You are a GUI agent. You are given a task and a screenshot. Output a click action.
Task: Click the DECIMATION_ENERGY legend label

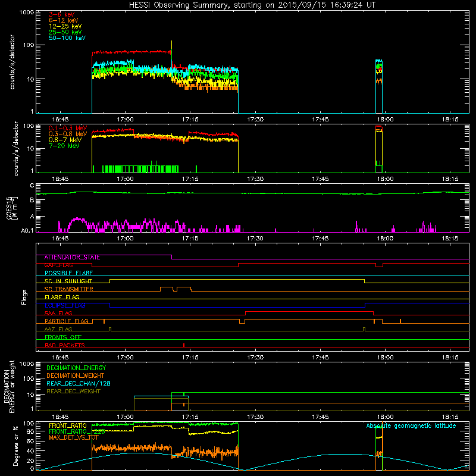(76, 368)
